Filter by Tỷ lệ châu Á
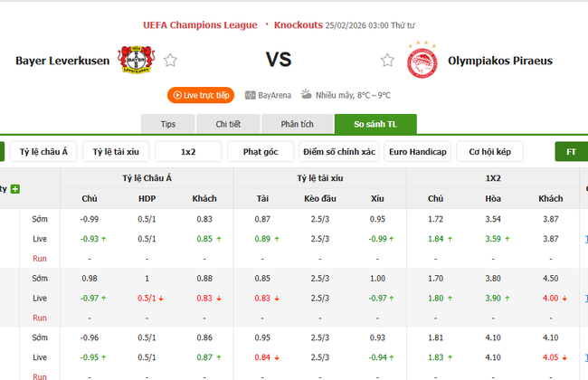The width and height of the screenshot is (588, 380). (43, 152)
